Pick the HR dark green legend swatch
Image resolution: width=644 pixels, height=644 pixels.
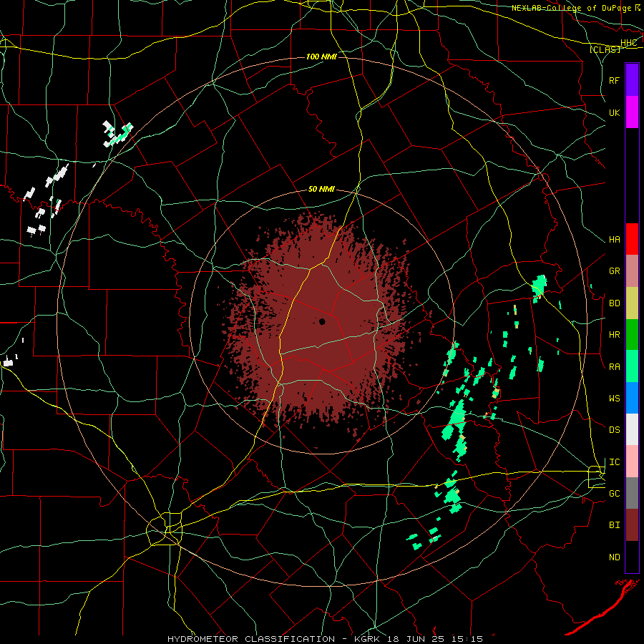tap(632, 335)
